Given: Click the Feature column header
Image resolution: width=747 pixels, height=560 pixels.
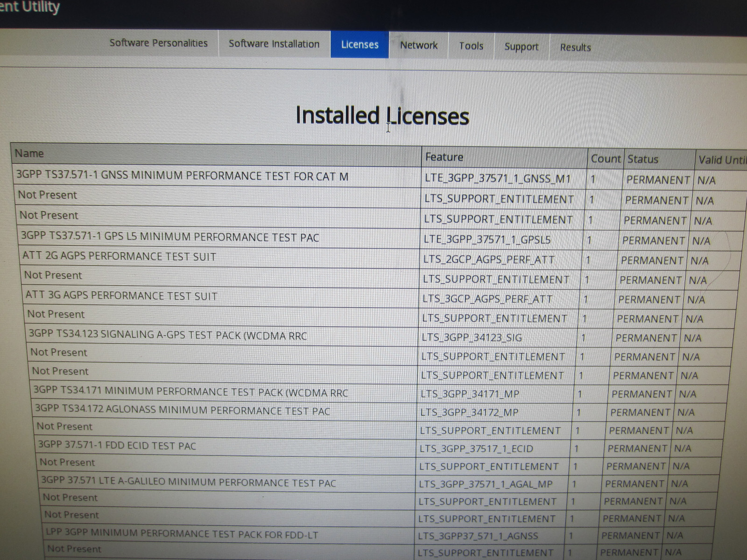Looking at the screenshot, I should (x=504, y=157).
